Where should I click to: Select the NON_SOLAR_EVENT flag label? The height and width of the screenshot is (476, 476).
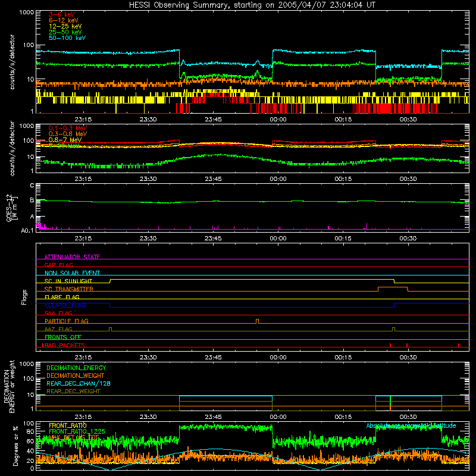(72, 273)
